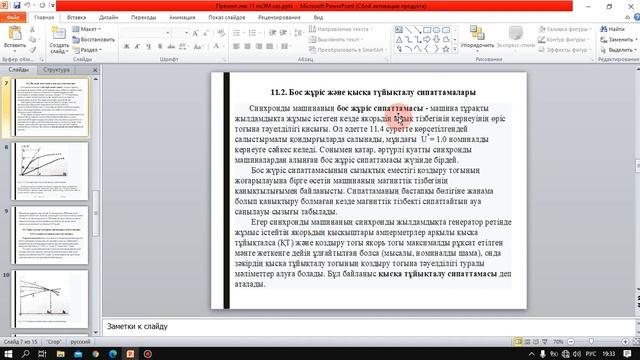This screenshot has width=640, height=360.
Task: Click the Redo/Repeat icon in title bar
Action: 42,6
